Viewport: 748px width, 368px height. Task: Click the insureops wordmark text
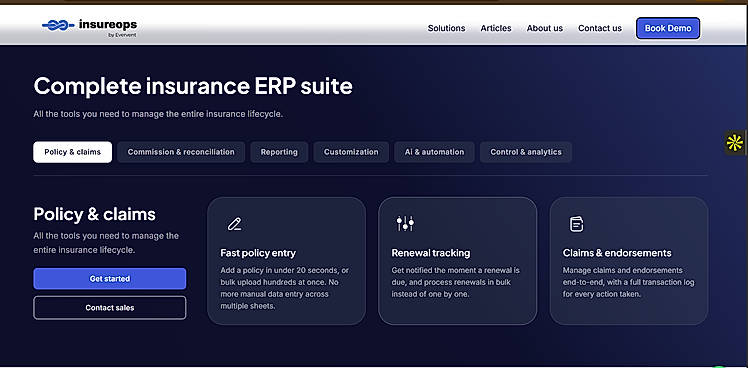(x=108, y=24)
